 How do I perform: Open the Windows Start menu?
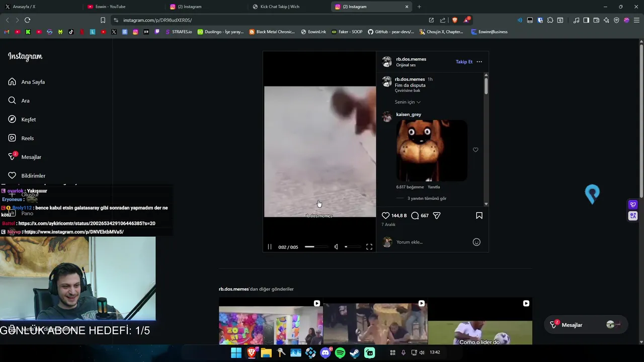click(x=236, y=353)
